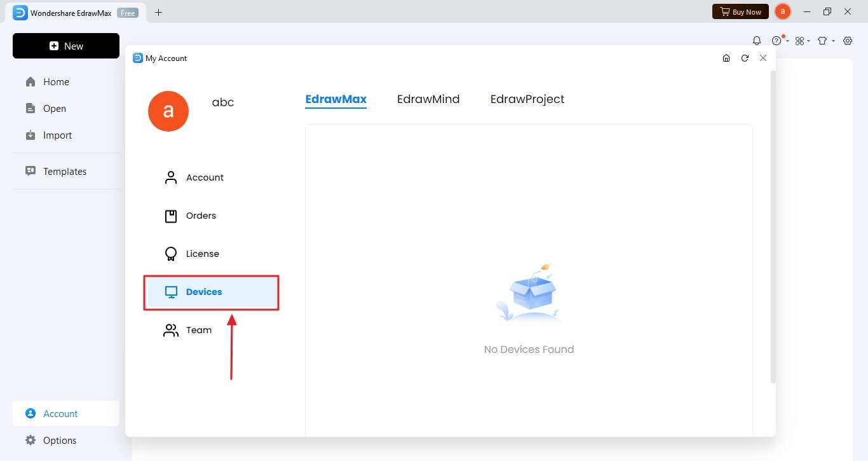Click the Free badge in title bar
The image size is (868, 461).
click(x=128, y=13)
